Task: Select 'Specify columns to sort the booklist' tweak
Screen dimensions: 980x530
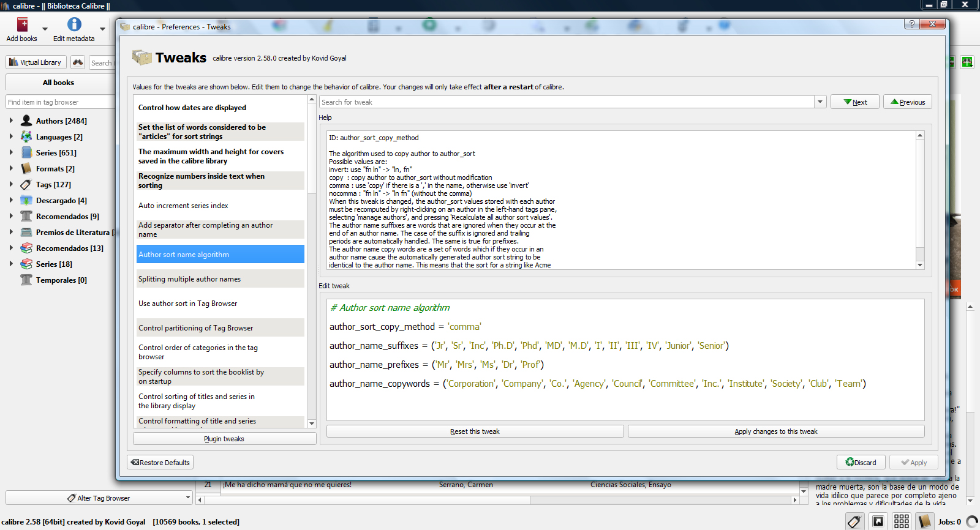Action: (221, 376)
